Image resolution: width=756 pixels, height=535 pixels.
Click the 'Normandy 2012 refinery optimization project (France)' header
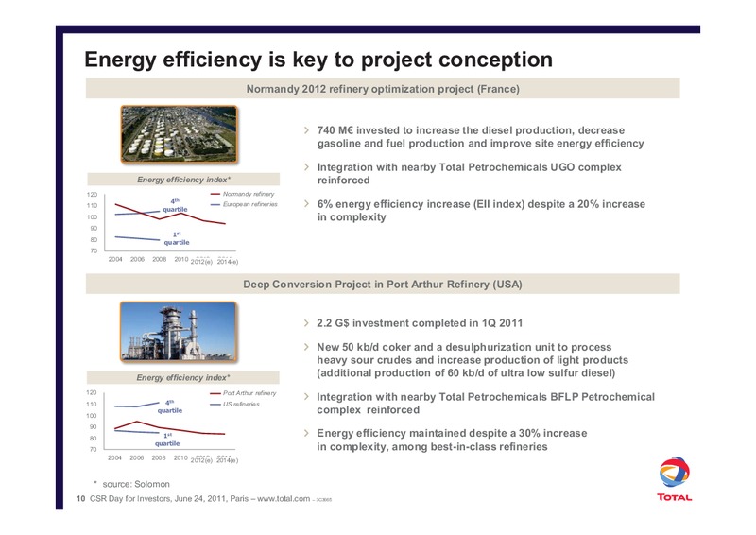(383, 89)
